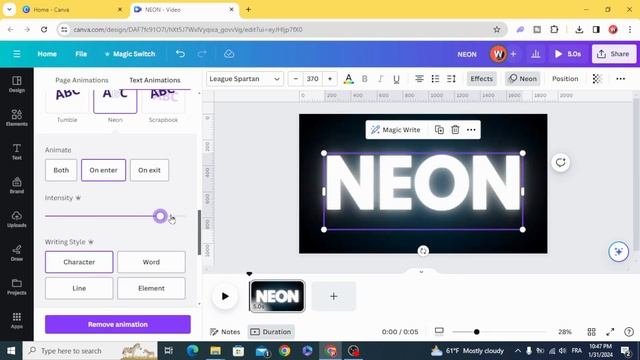
Task: Toggle the Duration timeline view
Action: 271,332
